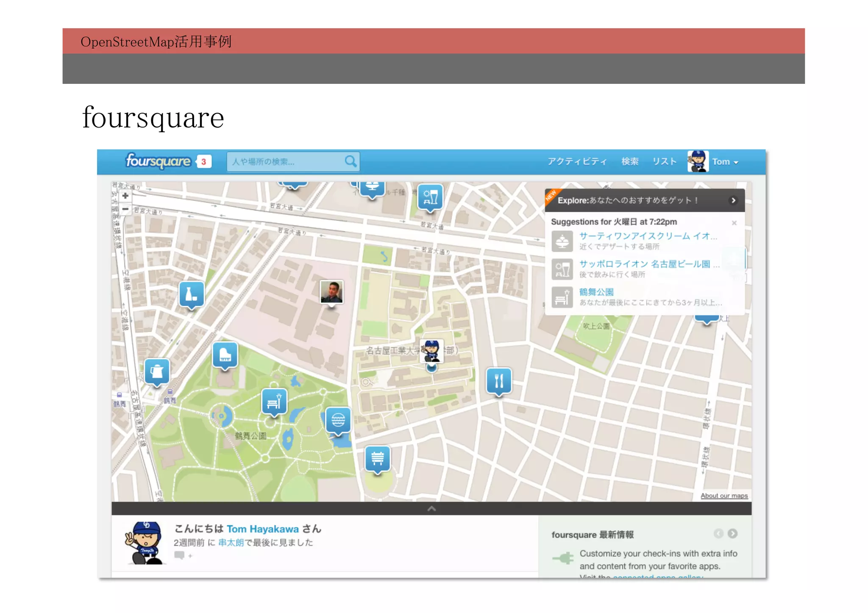
Task: Click the partially hidden pin near 吹上
Action: point(707,320)
